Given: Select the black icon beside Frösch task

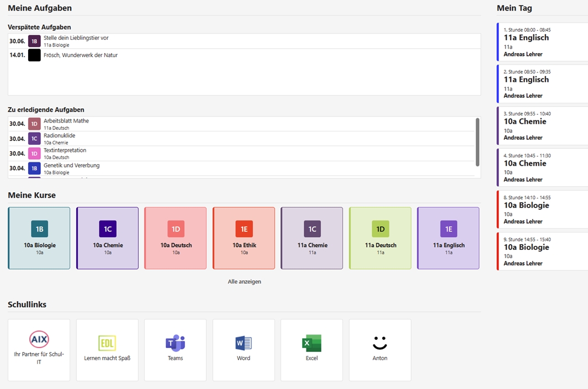Looking at the screenshot, I should 34,55.
